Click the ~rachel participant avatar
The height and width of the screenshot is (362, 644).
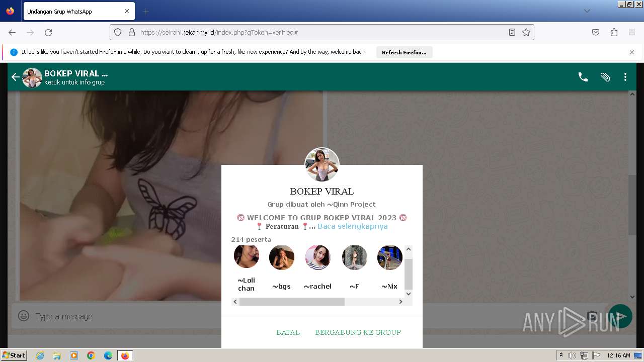click(x=318, y=257)
